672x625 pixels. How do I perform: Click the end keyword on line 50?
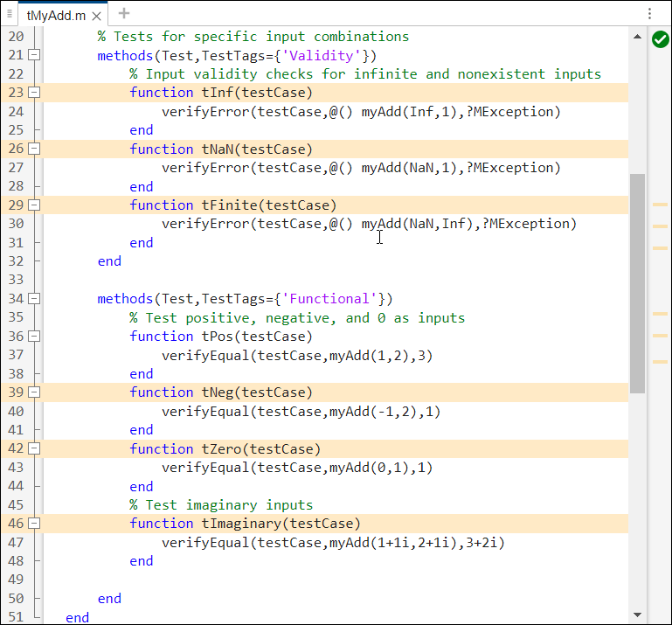109,599
